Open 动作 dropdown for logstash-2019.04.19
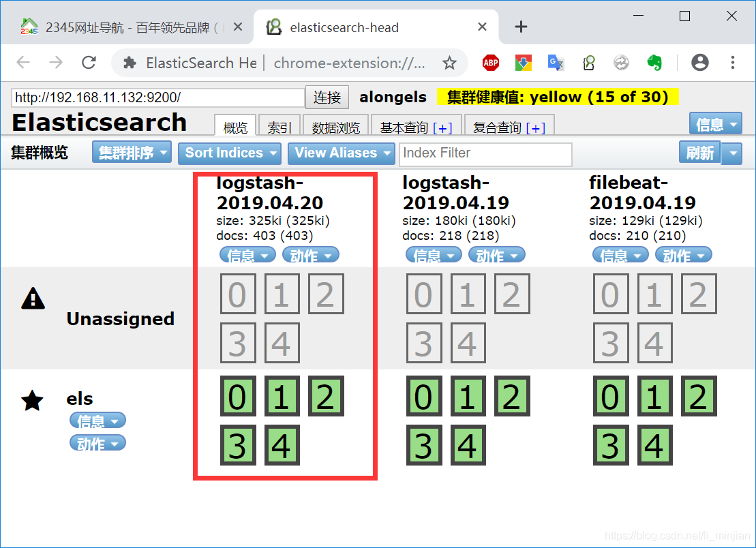This screenshot has height=548, width=756. tap(496, 255)
